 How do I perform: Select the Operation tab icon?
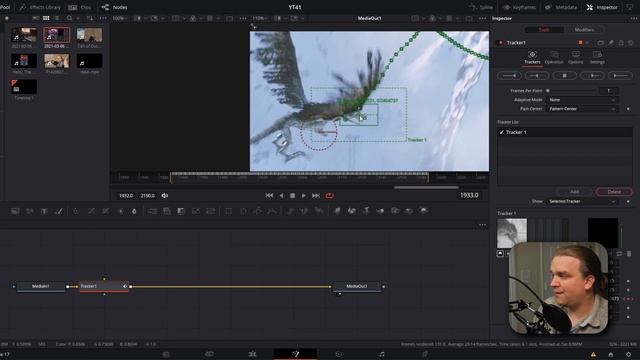(554, 58)
